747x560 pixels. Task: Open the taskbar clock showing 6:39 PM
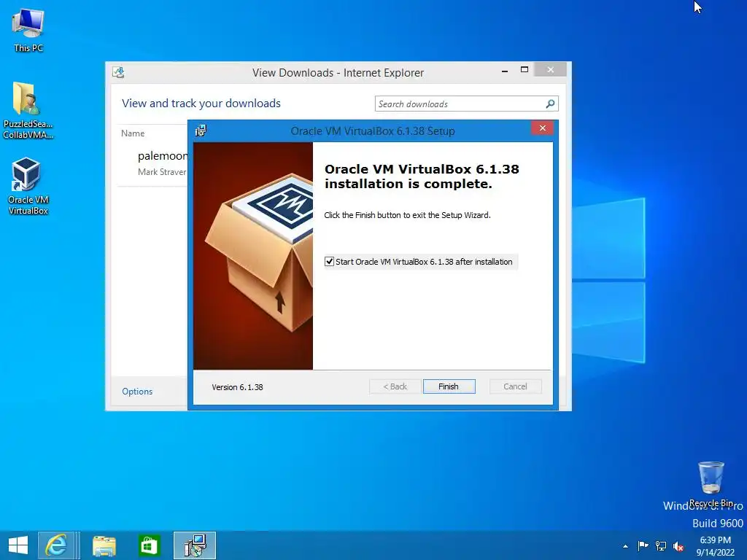(x=715, y=546)
